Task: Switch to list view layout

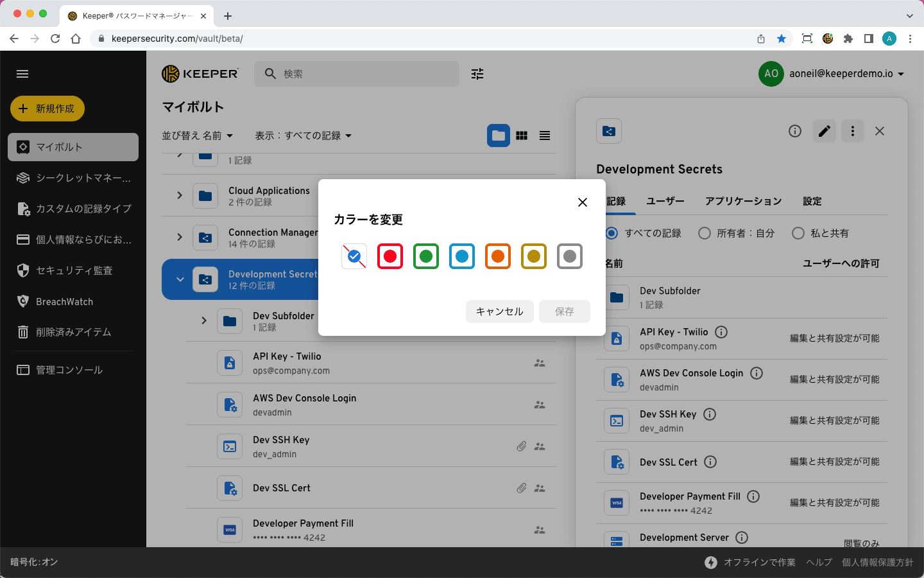Action: point(545,136)
